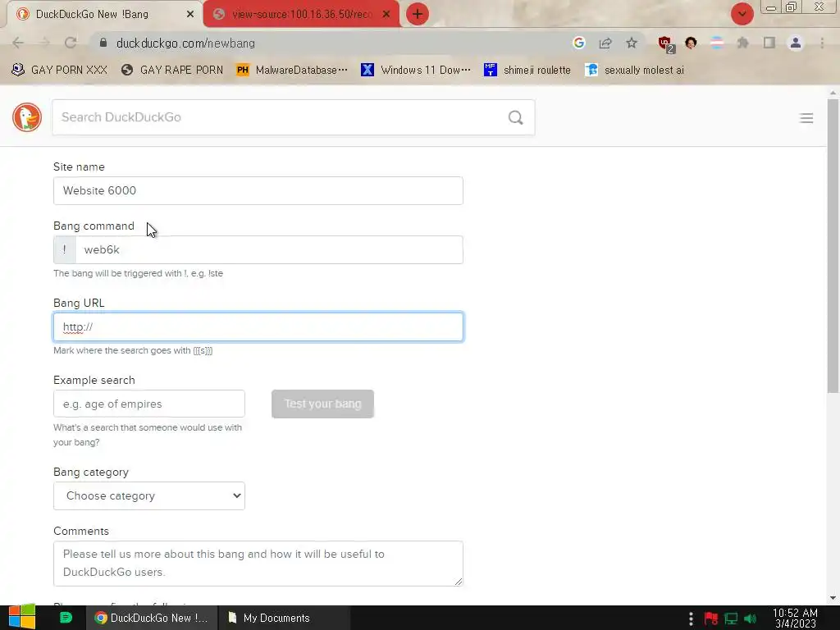Click the DuckDuckGo duck logo

[27, 117]
